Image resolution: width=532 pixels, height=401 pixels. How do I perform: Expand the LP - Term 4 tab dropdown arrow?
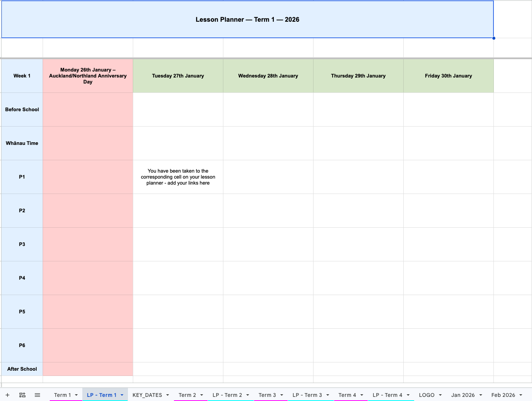pos(408,395)
